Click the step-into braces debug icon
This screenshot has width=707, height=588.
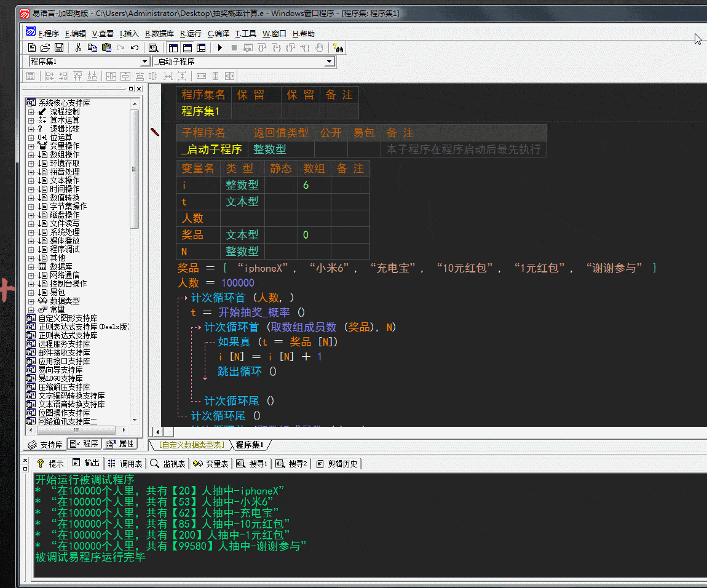(x=277, y=47)
